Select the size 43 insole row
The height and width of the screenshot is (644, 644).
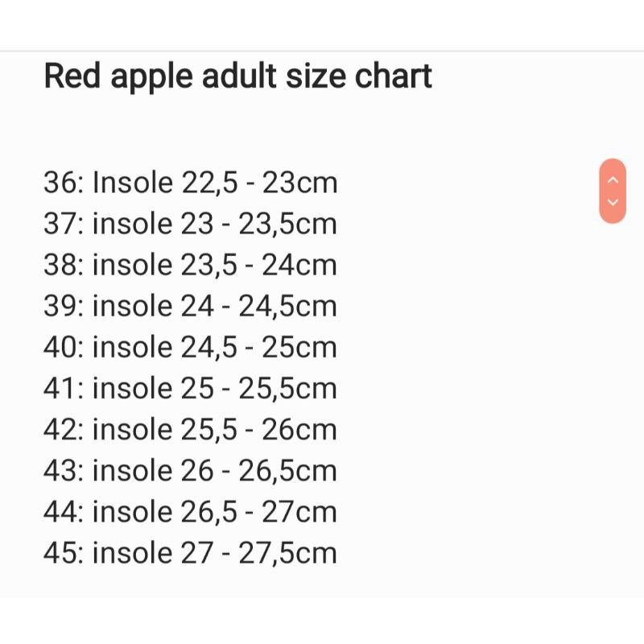pos(190,471)
